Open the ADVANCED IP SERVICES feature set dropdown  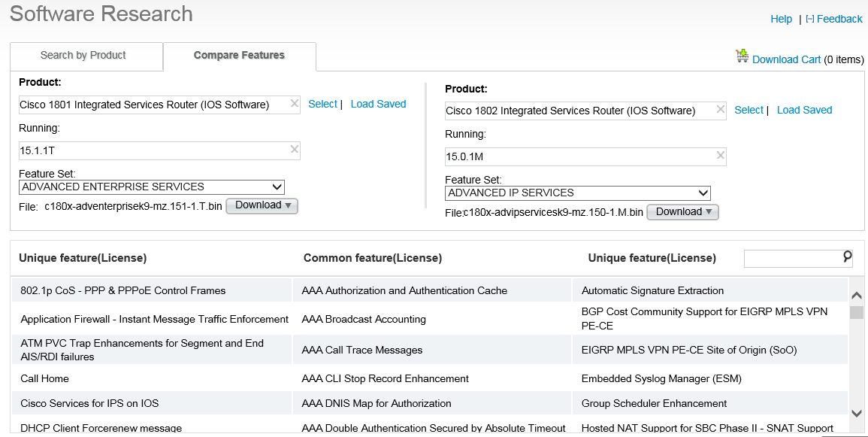578,193
